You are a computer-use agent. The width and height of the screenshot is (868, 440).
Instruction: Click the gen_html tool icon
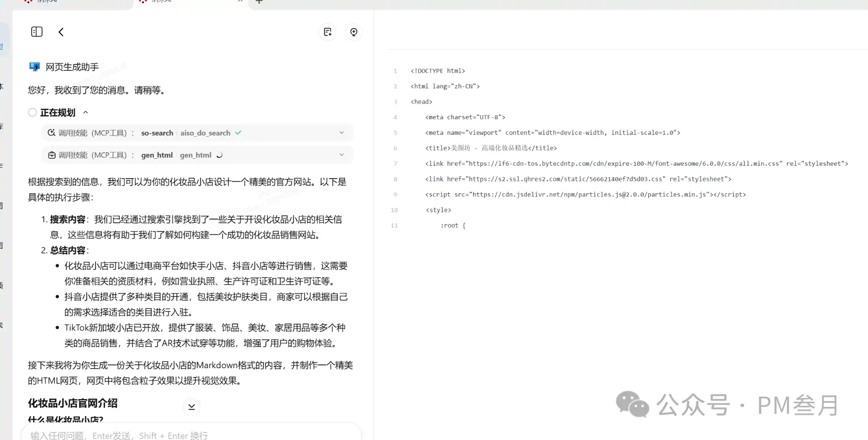click(52, 155)
